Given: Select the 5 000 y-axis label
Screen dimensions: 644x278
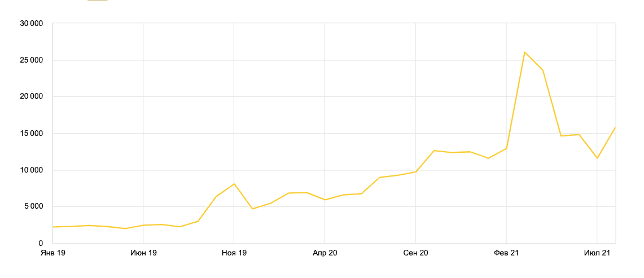Looking at the screenshot, I should click(x=34, y=207).
